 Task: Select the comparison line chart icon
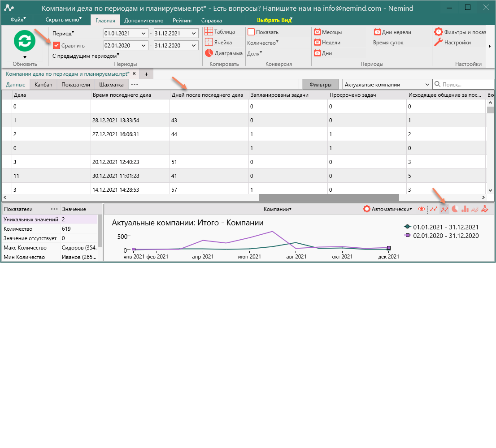[x=444, y=209]
